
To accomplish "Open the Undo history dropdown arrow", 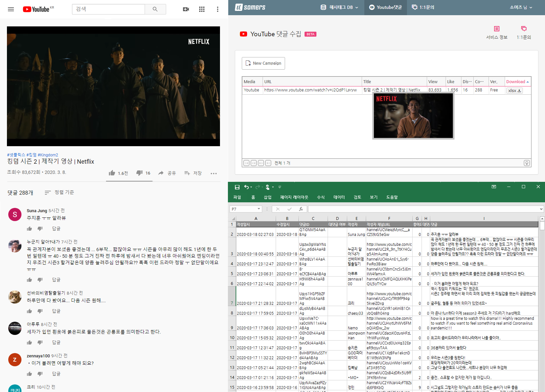I will [251, 187].
